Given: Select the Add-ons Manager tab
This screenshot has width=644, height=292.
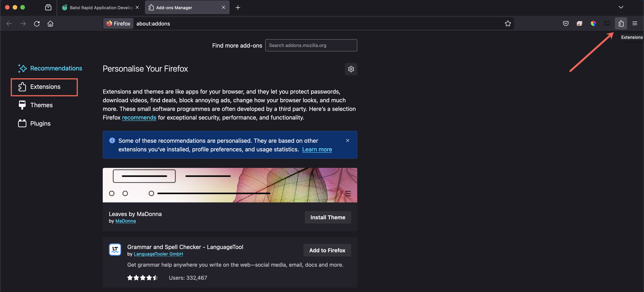Looking at the screenshot, I should [187, 7].
